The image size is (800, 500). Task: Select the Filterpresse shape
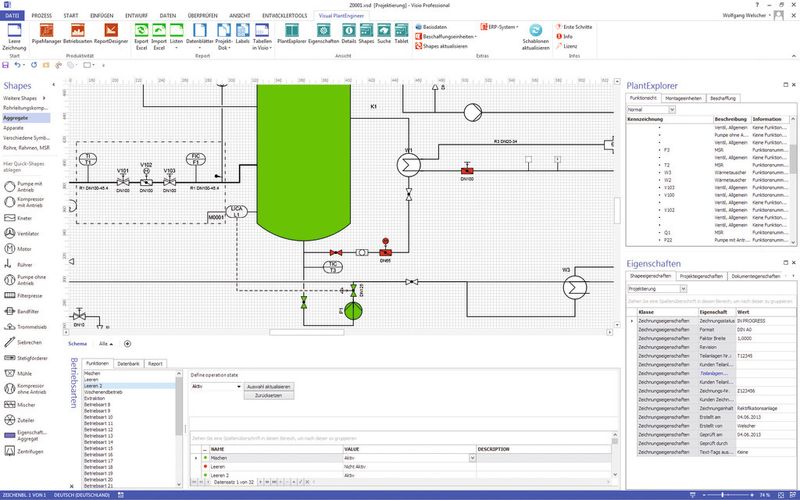(x=23, y=295)
